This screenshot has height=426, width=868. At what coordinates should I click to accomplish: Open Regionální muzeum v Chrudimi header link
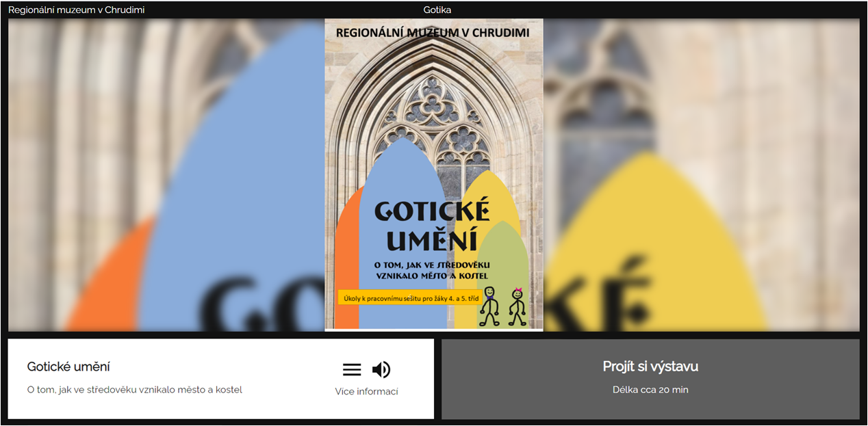[77, 10]
